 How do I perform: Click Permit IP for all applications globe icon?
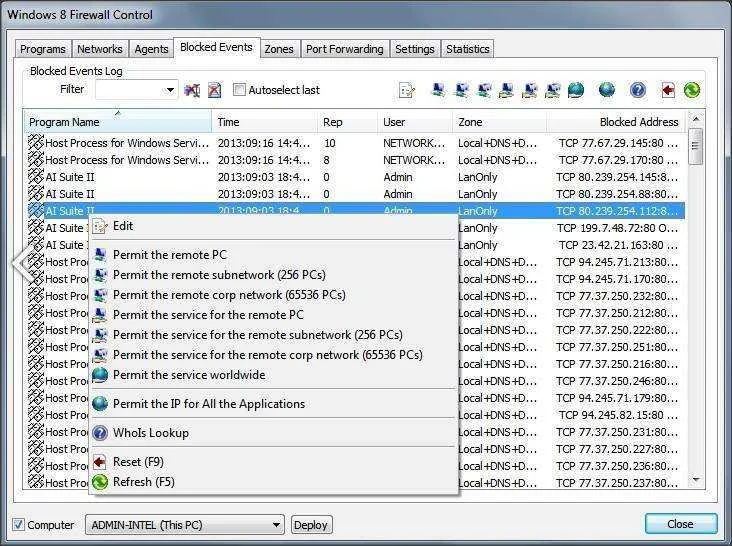coord(606,90)
